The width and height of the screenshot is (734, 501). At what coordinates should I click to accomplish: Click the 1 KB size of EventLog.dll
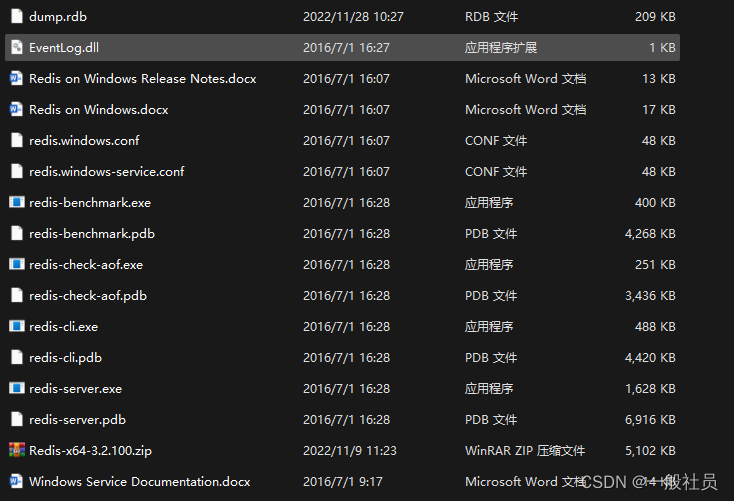[x=662, y=48]
